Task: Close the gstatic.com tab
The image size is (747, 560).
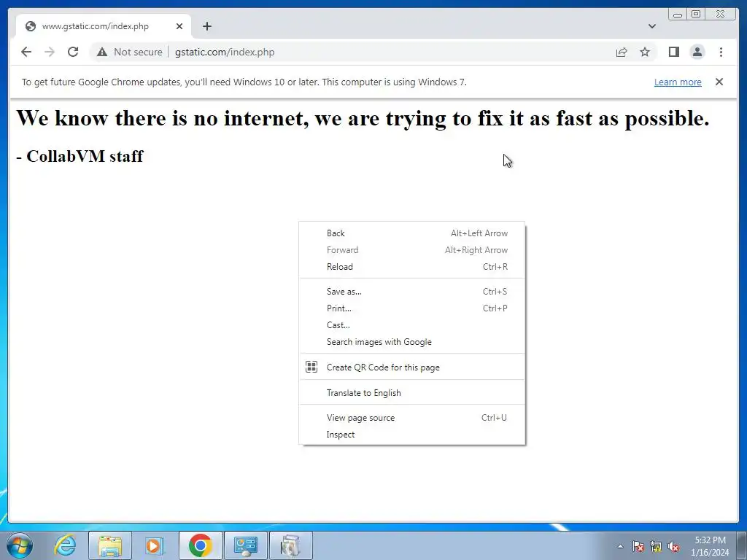Action: coord(179,26)
